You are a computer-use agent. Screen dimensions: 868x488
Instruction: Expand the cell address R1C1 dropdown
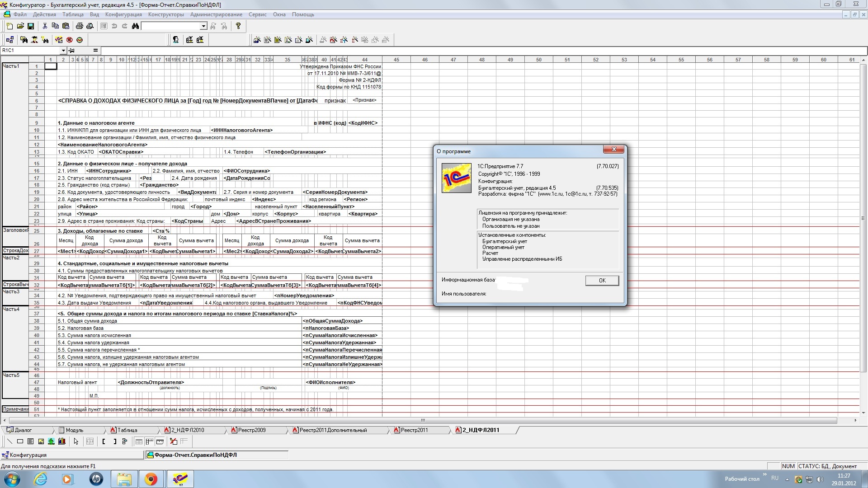click(x=63, y=51)
